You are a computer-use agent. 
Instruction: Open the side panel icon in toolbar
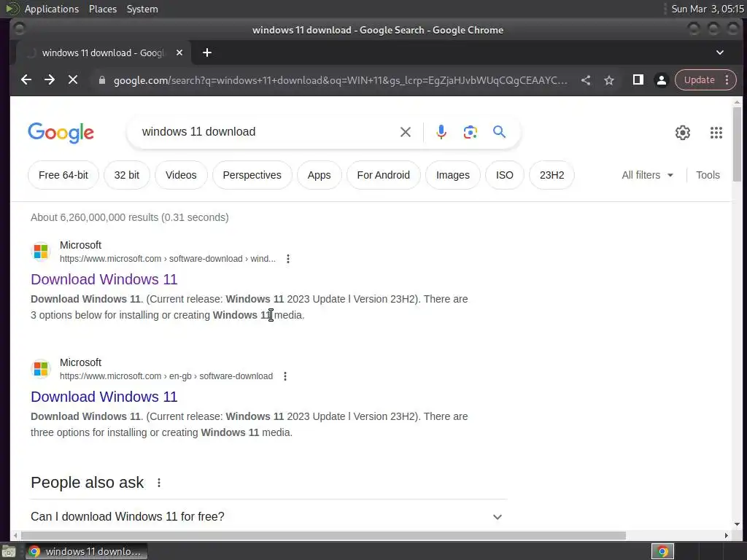tap(638, 80)
